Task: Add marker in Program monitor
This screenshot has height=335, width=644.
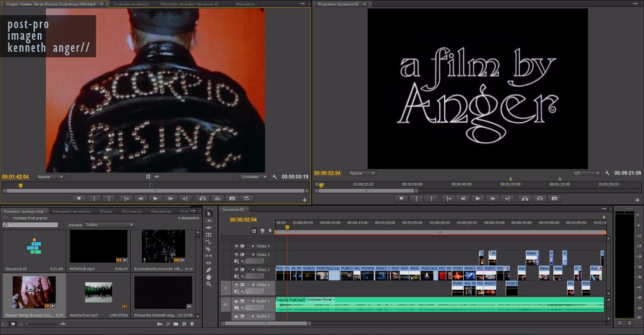Action: point(401,199)
